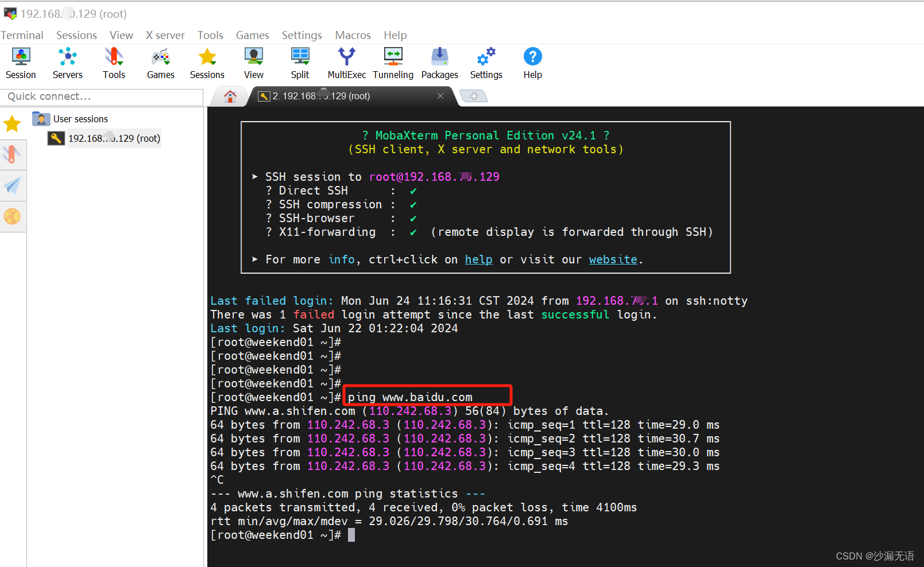The image size is (924, 567).
Task: Open the View menu
Action: click(121, 35)
